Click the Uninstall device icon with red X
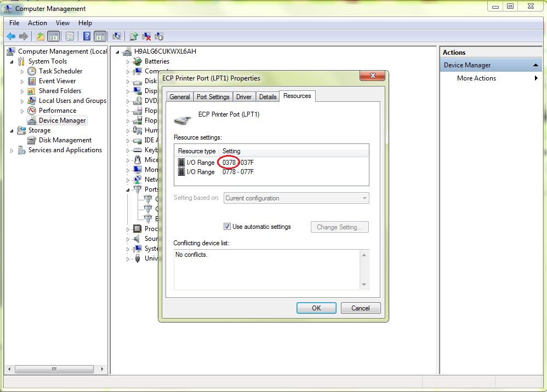This screenshot has width=547, height=392. click(x=146, y=37)
